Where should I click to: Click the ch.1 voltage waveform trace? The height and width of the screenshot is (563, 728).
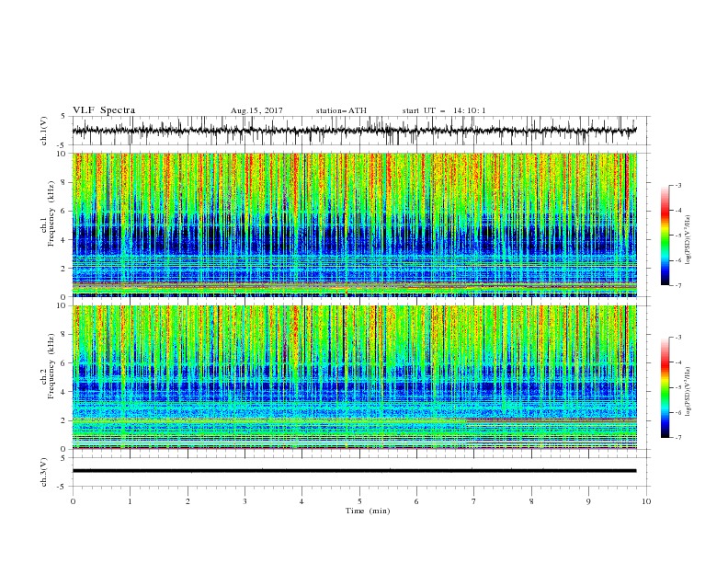[x=355, y=131]
